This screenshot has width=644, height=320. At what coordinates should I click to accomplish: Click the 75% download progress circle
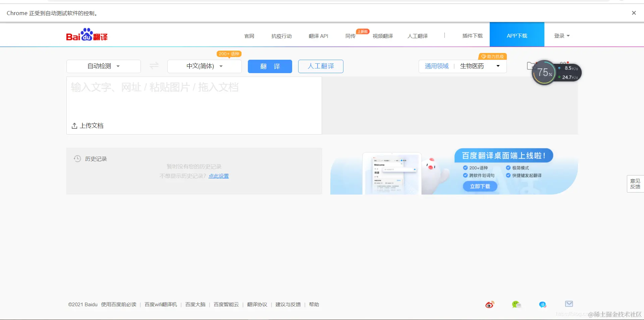[x=544, y=73]
